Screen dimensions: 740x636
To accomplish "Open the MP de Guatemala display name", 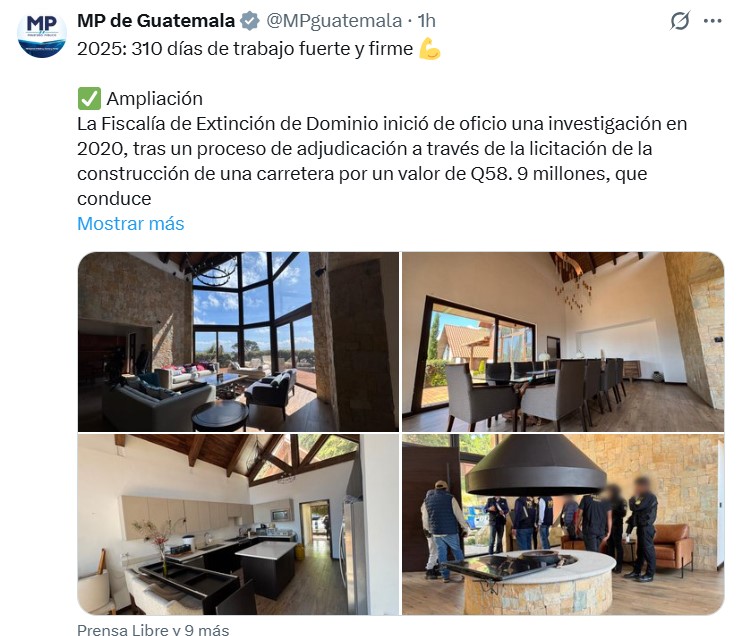I will (156, 21).
